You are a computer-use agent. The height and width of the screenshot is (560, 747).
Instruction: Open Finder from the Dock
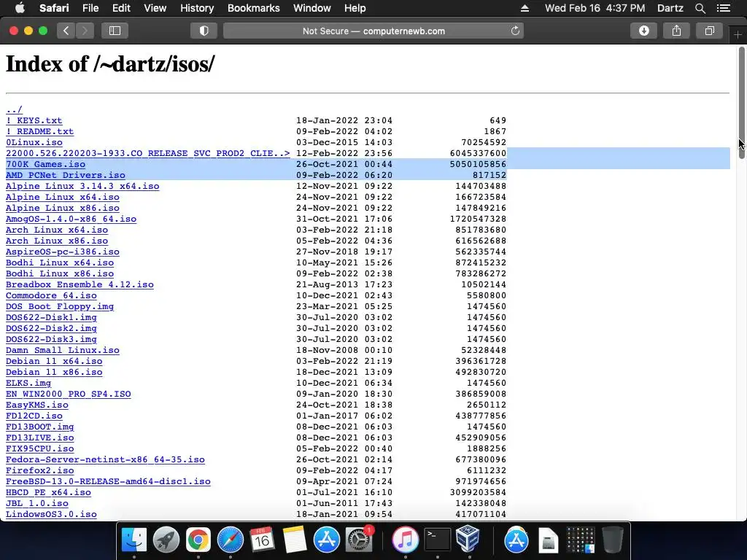pos(134,540)
